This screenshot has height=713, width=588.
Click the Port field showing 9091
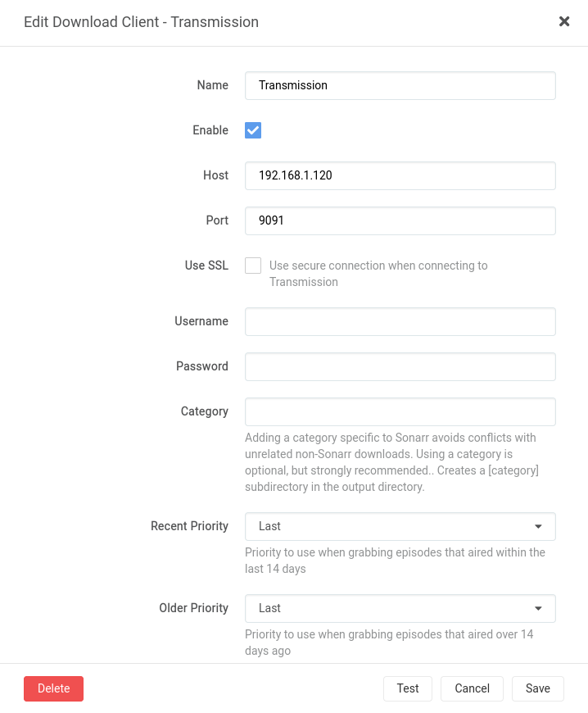point(400,220)
